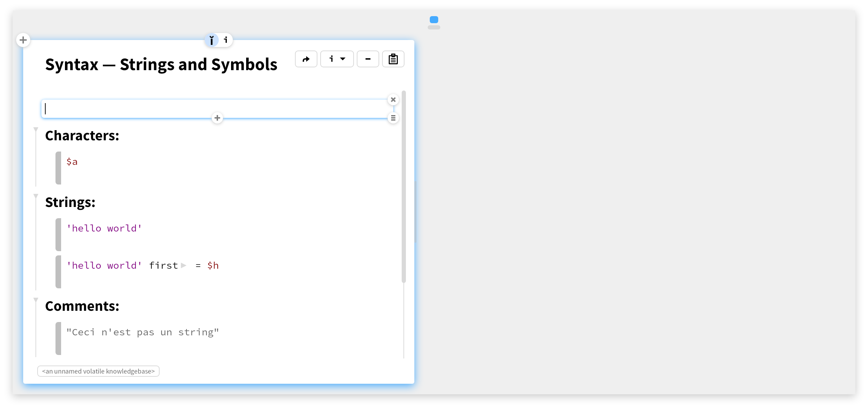The height and width of the screenshot is (409, 868).
Task: Click the plus icon beside the page
Action: (x=23, y=40)
